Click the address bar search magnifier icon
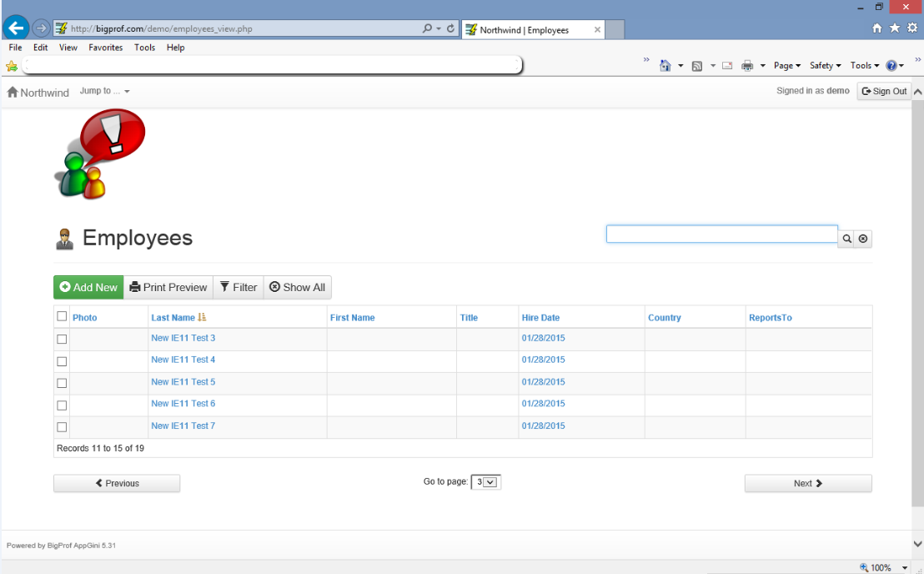The image size is (924, 574). pyautogui.click(x=427, y=28)
